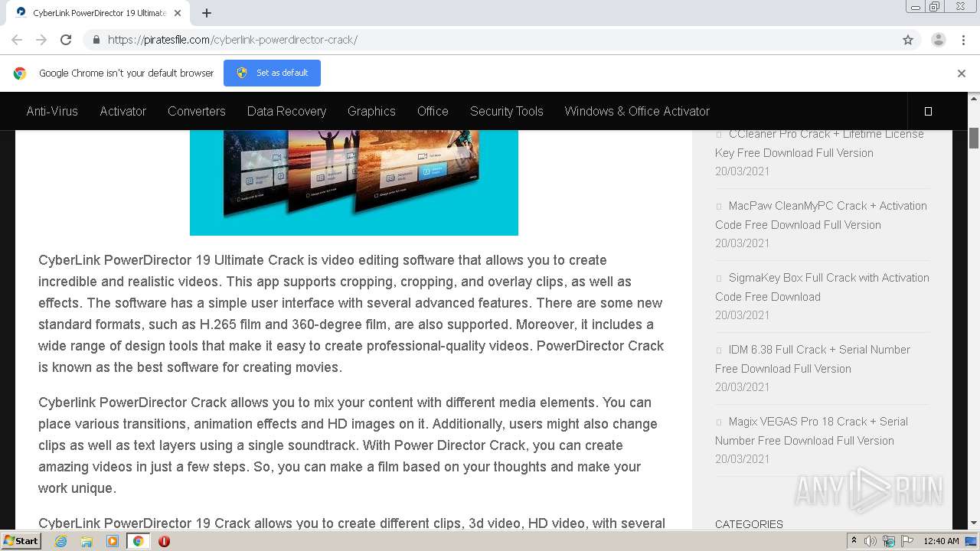Open the Office category
980x551 pixels.
pyautogui.click(x=433, y=111)
